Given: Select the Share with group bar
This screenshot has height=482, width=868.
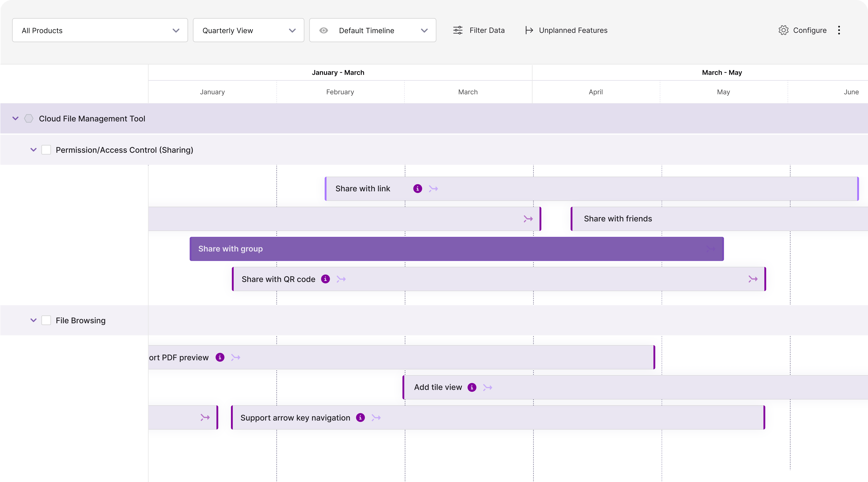Looking at the screenshot, I should [x=457, y=249].
